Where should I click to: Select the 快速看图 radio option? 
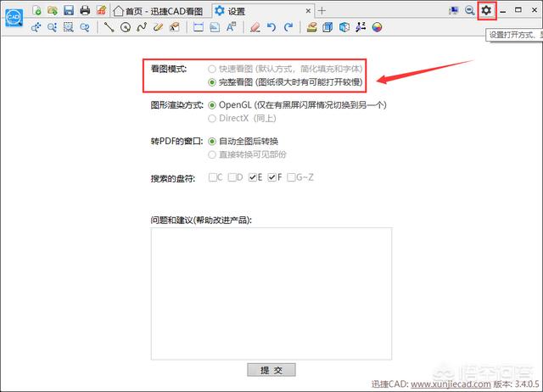point(212,69)
